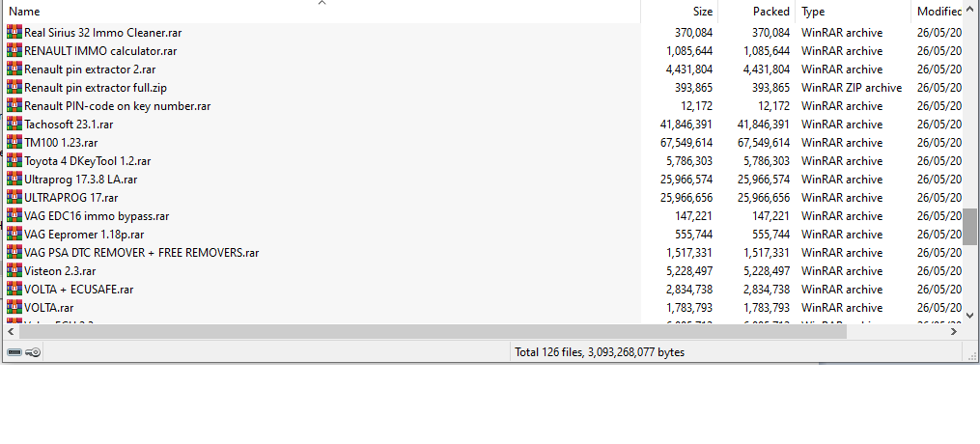Screen dimensions: 980x444
Task: Select Renault PIN-code on key number.rar name
Action: [x=118, y=105]
